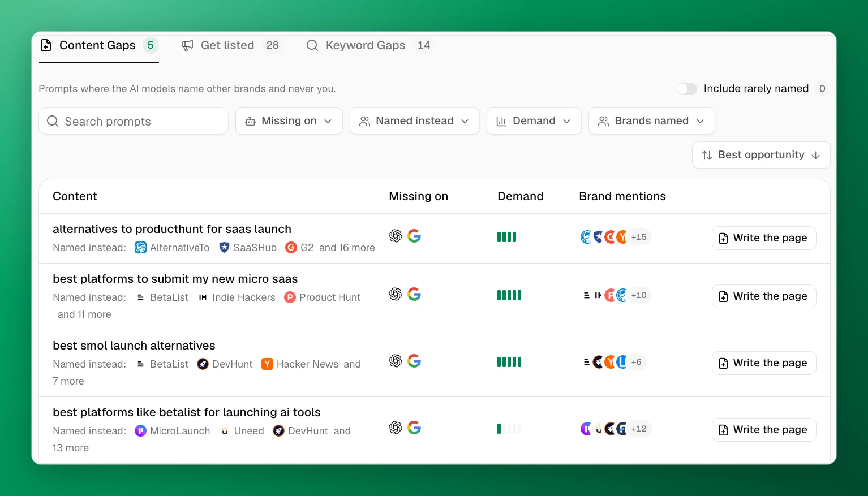Image resolution: width=868 pixels, height=496 pixels.
Task: Click the Product Hunt brand icon
Action: pyautogui.click(x=290, y=297)
